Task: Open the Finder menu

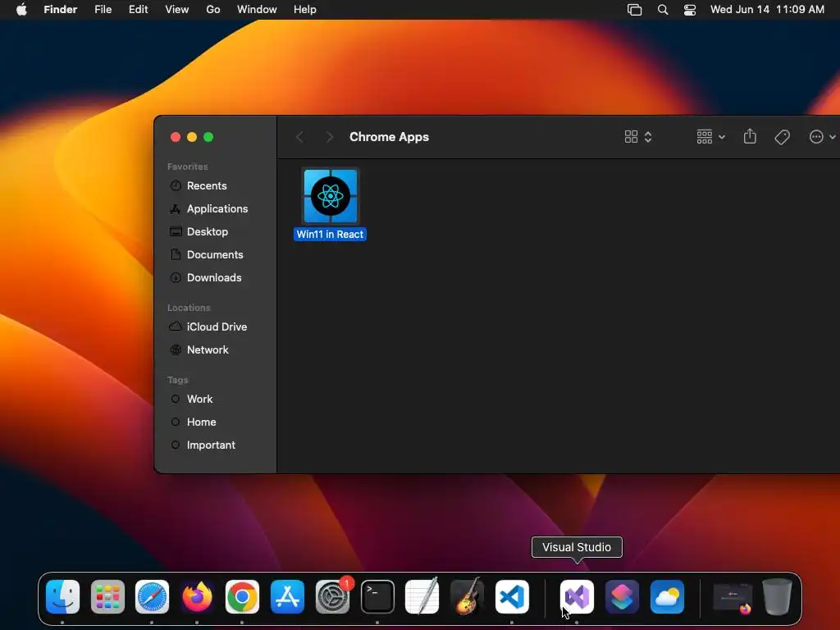Action: point(61,10)
